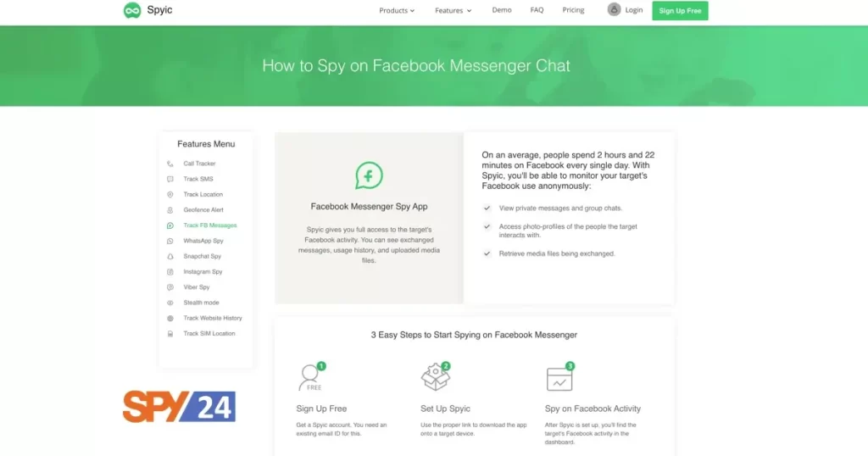Click the Track SIM Location icon
Viewport: 868px width, 456px height.
click(170, 334)
